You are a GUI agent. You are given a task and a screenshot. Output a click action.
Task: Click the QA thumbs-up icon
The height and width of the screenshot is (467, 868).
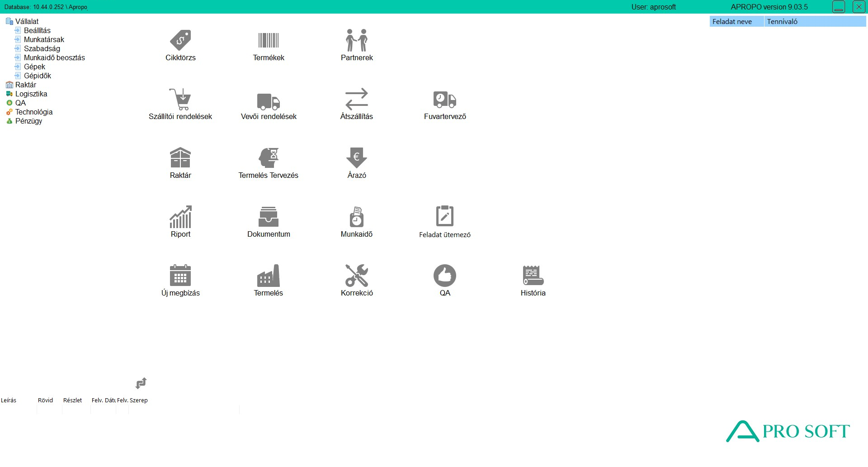445,276
